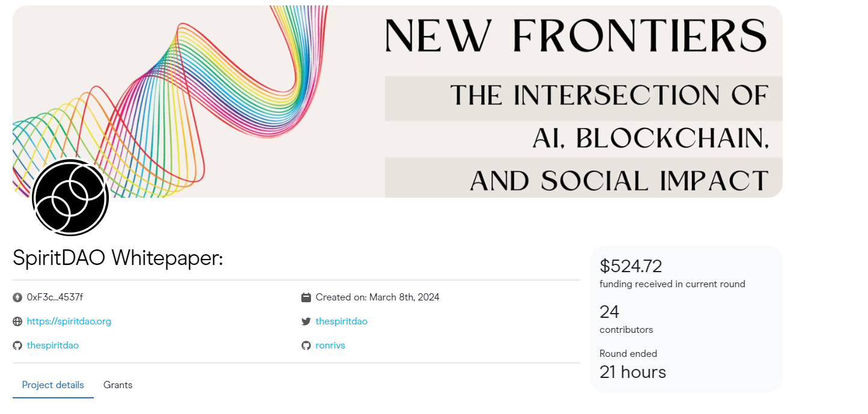Click the Created on March 8th date

pos(377,297)
